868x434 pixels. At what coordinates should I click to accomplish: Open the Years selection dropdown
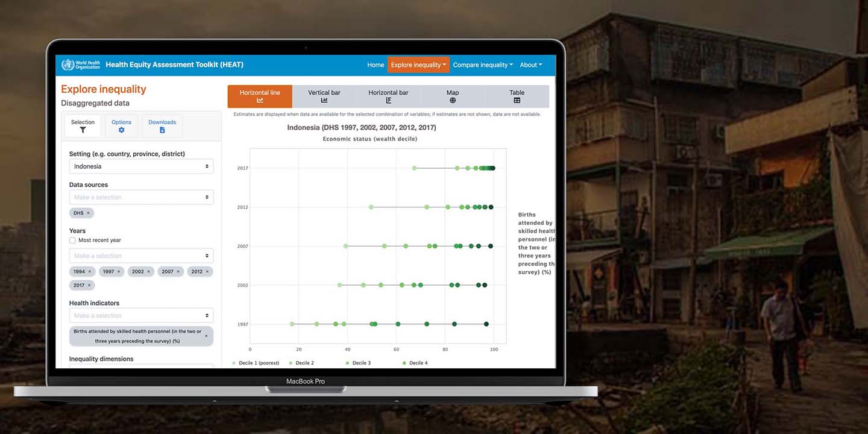[141, 256]
